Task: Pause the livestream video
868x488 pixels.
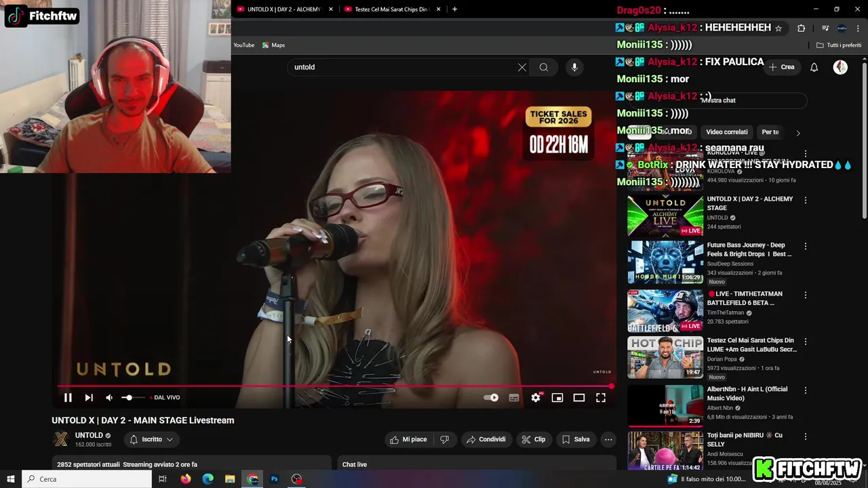Action: [x=68, y=398]
